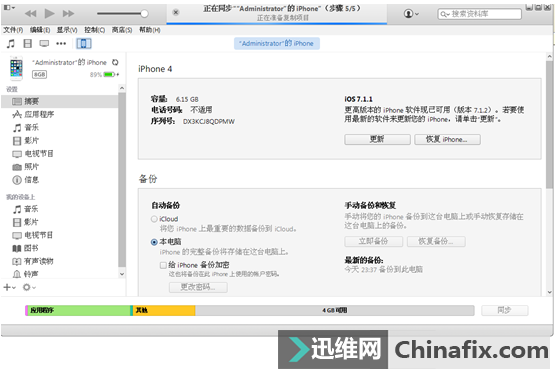Cancel the sync with the X icon

176,12
